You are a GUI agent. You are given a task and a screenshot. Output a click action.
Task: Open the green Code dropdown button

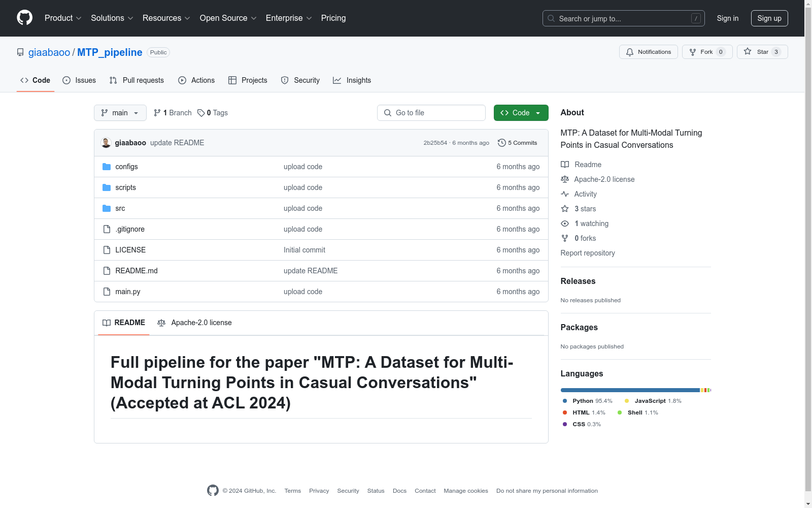point(521,113)
